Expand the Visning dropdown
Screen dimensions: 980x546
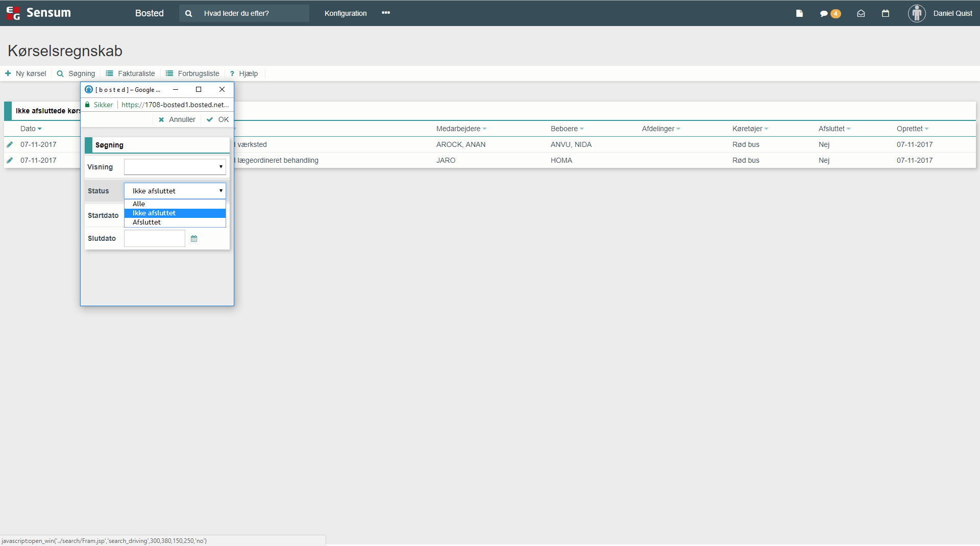coord(175,167)
